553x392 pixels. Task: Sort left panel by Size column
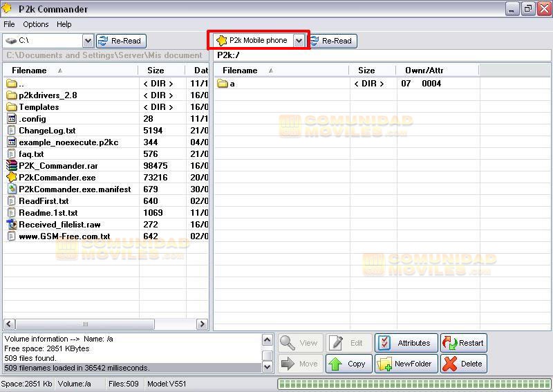point(162,71)
